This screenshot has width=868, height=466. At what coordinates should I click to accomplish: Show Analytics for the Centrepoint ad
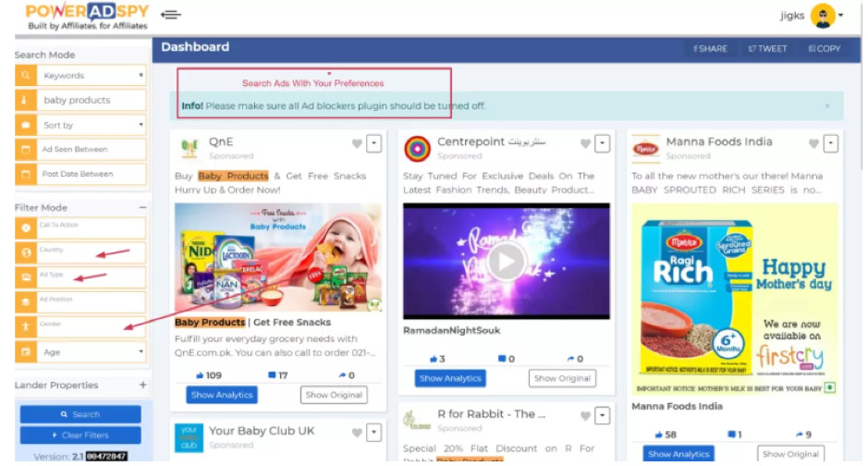[450, 378]
